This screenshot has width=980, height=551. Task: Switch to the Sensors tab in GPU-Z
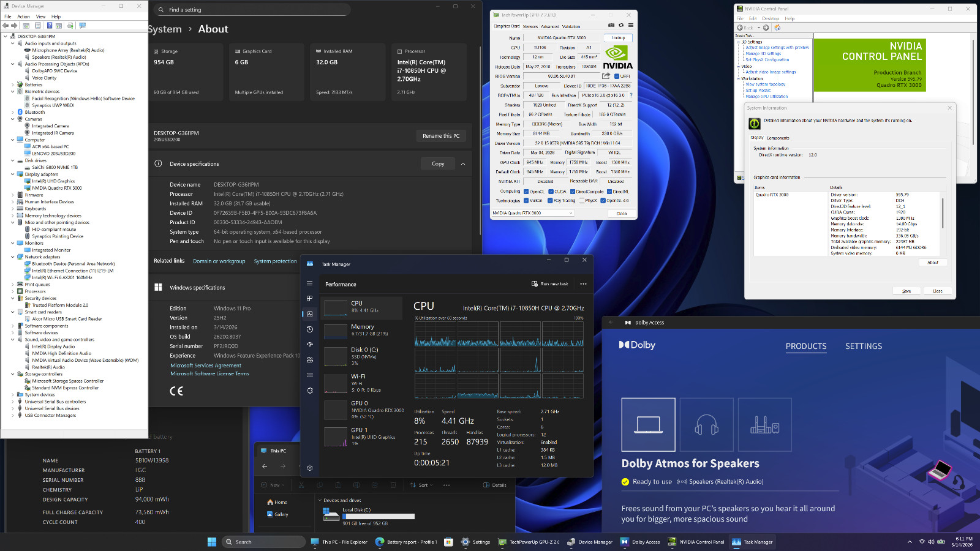(530, 26)
